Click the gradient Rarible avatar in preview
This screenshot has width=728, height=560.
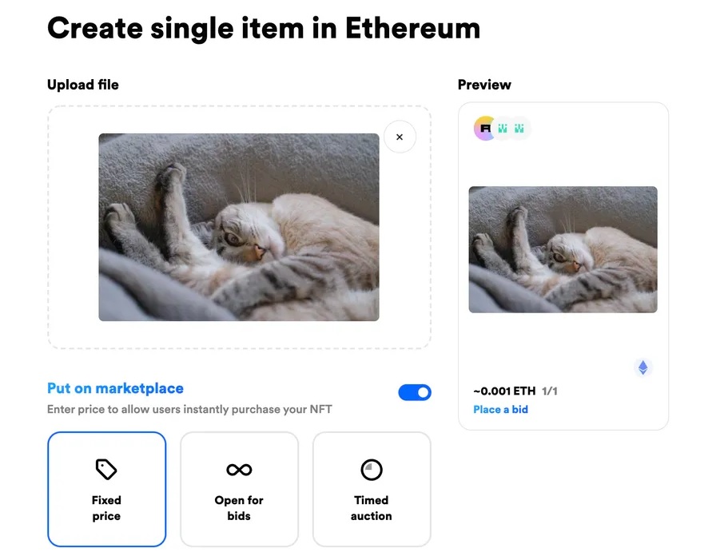(485, 128)
